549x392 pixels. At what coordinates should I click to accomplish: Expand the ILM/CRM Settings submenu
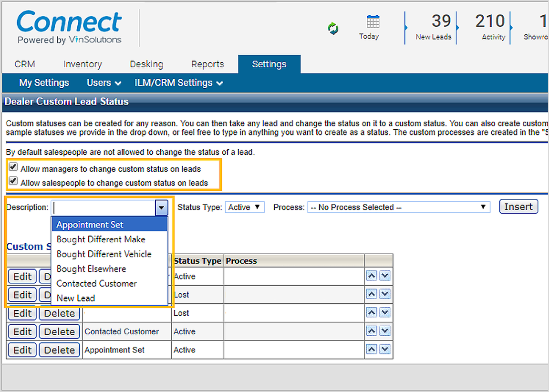pos(178,83)
